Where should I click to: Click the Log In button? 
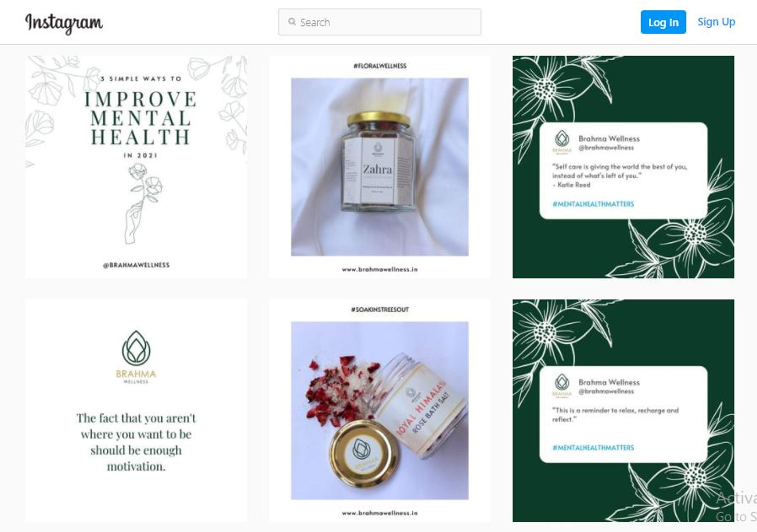click(x=663, y=22)
